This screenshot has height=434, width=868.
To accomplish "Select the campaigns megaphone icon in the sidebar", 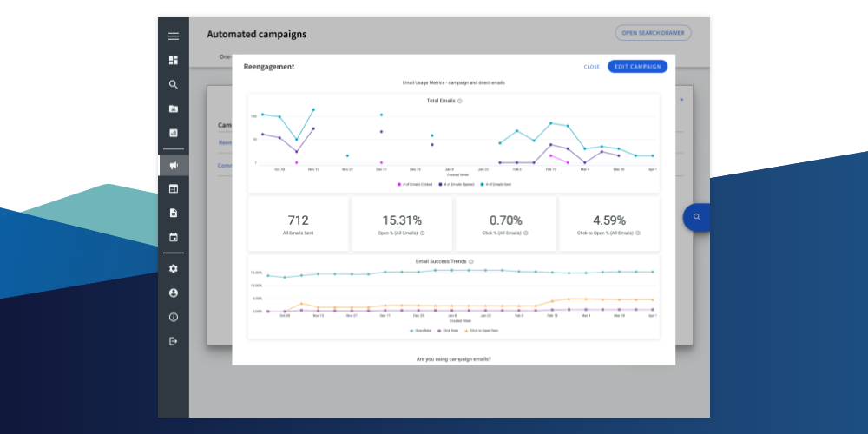I will click(x=174, y=165).
